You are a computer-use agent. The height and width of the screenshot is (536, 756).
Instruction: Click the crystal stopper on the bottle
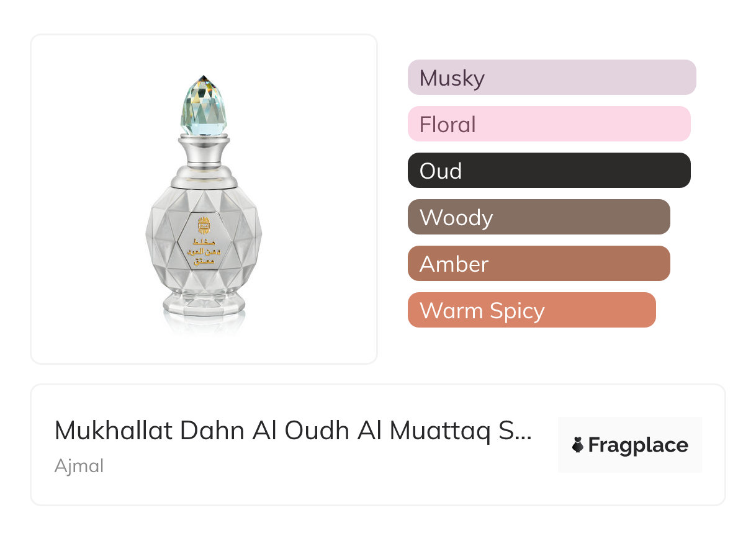(204, 105)
